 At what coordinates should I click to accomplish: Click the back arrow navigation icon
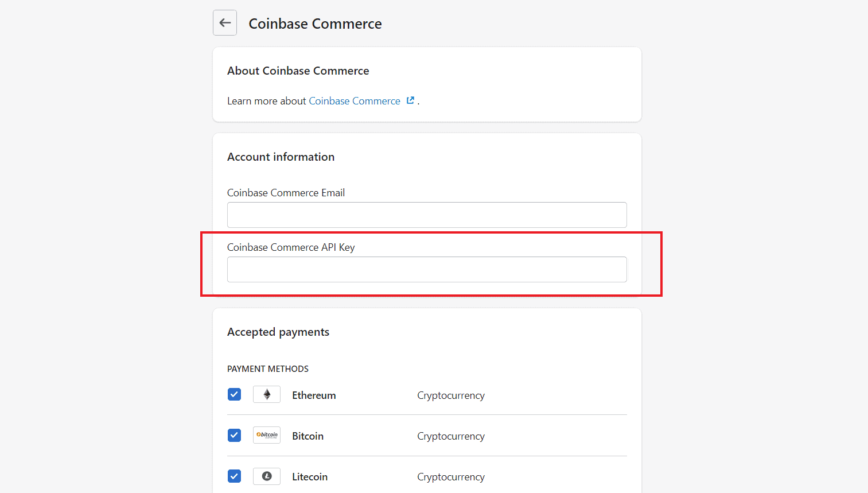[224, 22]
